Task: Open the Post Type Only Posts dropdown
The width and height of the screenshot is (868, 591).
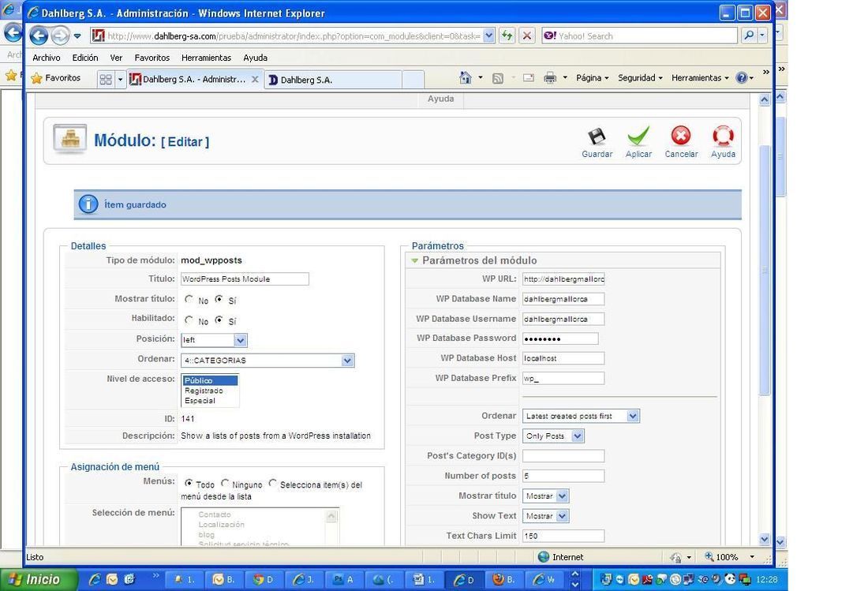Action: 553,436
